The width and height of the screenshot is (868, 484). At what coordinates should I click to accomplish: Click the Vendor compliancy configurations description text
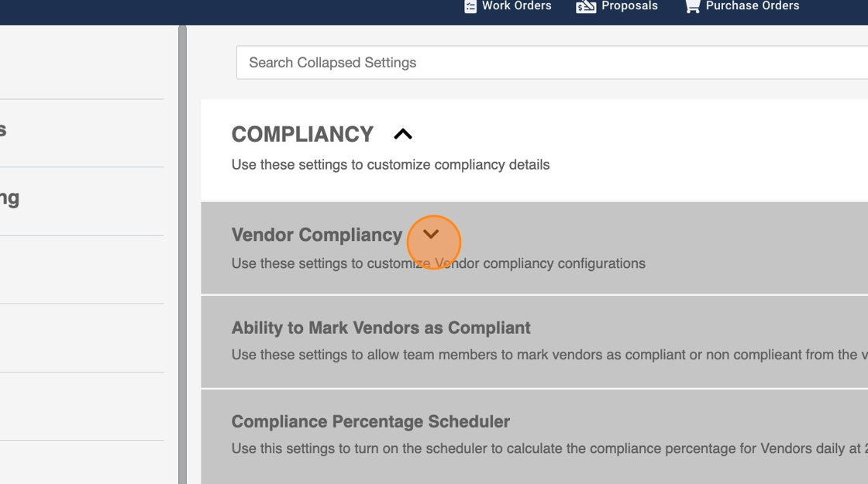[x=438, y=263]
